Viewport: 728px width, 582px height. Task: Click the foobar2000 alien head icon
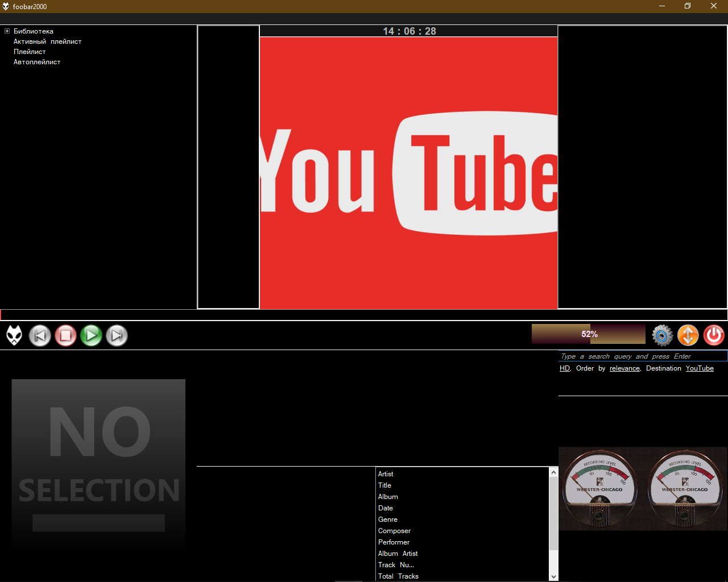[14, 335]
